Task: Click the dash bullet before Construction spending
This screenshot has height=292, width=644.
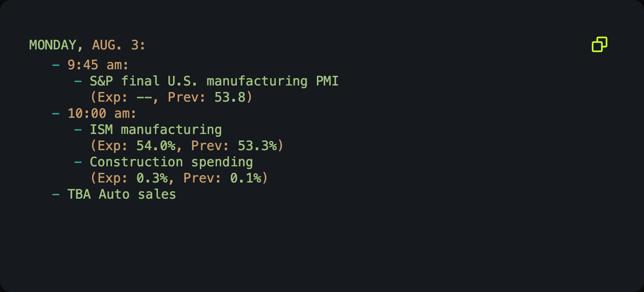Action: tap(79, 162)
